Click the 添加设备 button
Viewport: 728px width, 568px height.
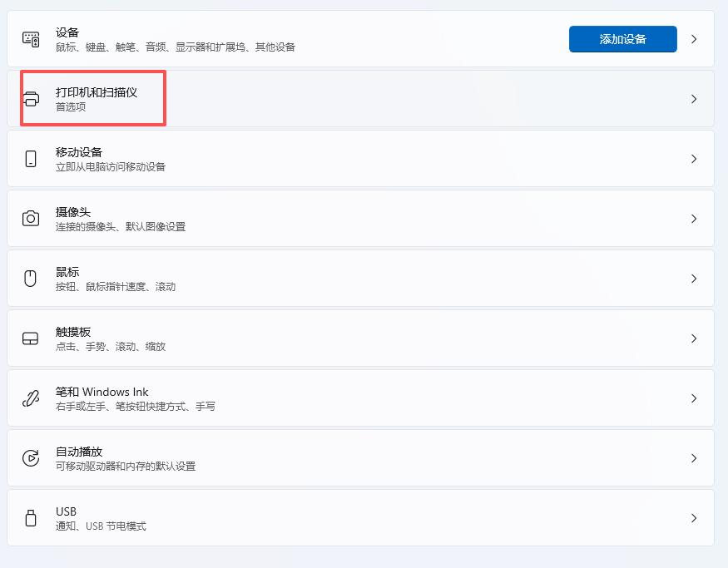point(622,39)
